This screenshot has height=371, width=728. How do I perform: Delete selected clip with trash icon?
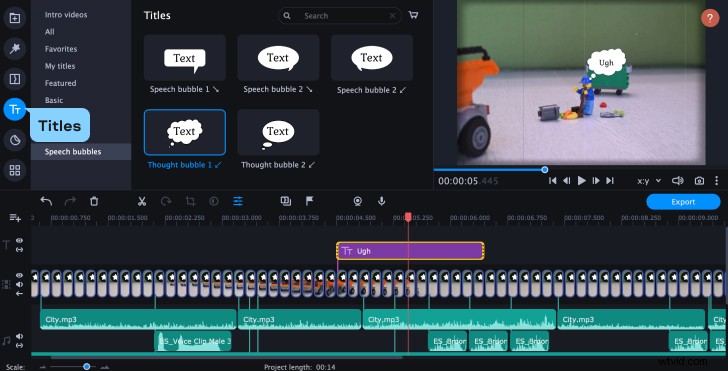click(x=94, y=201)
